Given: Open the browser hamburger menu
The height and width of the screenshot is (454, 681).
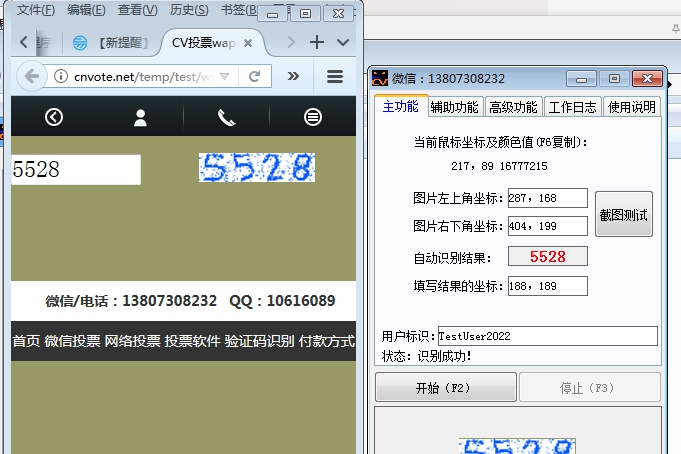Looking at the screenshot, I should [335, 76].
